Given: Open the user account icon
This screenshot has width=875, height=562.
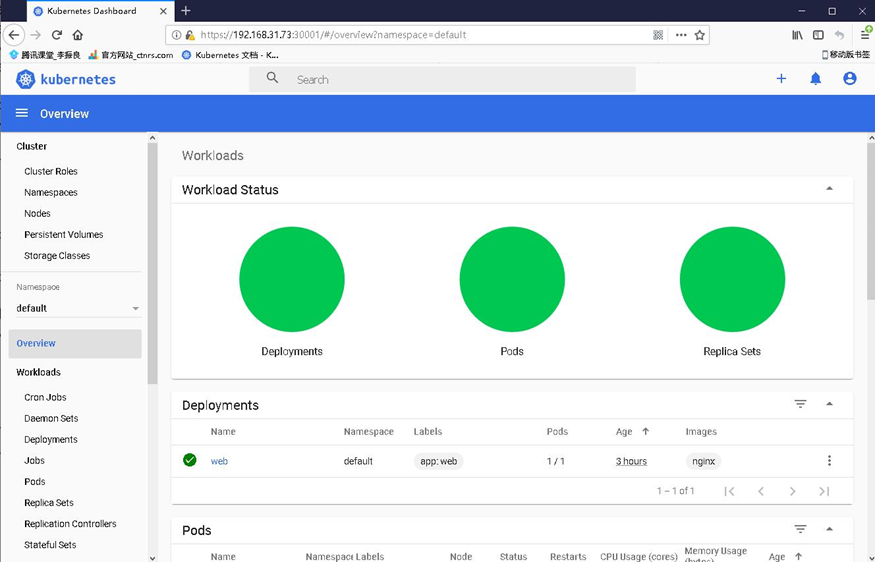Looking at the screenshot, I should (849, 79).
